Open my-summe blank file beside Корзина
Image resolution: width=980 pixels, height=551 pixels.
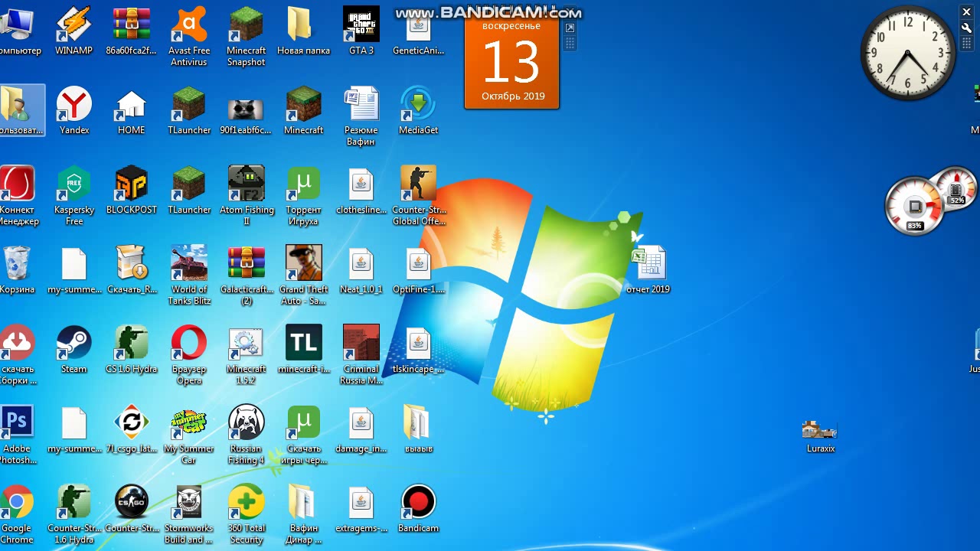tap(74, 269)
